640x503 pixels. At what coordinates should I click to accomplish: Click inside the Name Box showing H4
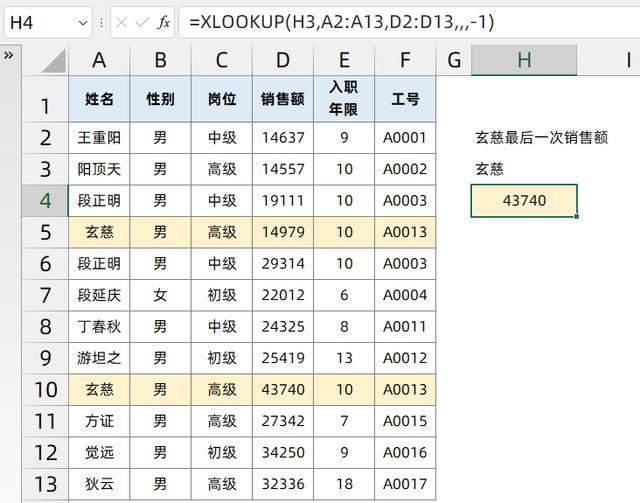coord(38,22)
